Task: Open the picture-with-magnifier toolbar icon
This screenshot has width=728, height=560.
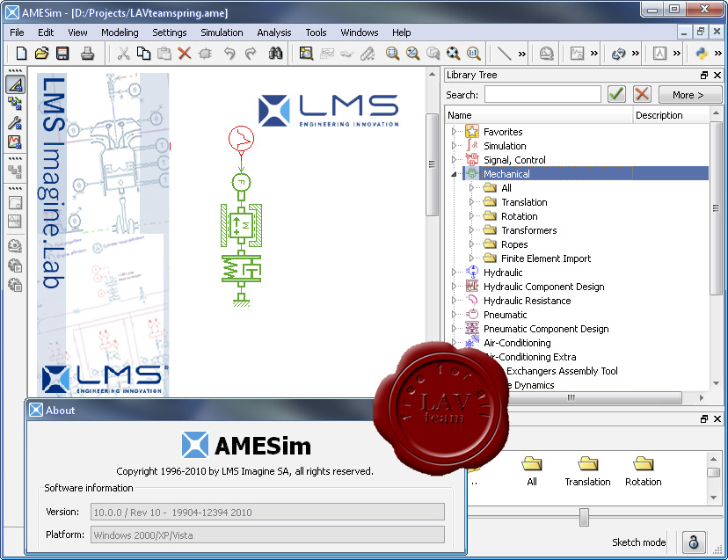Action: [306, 54]
